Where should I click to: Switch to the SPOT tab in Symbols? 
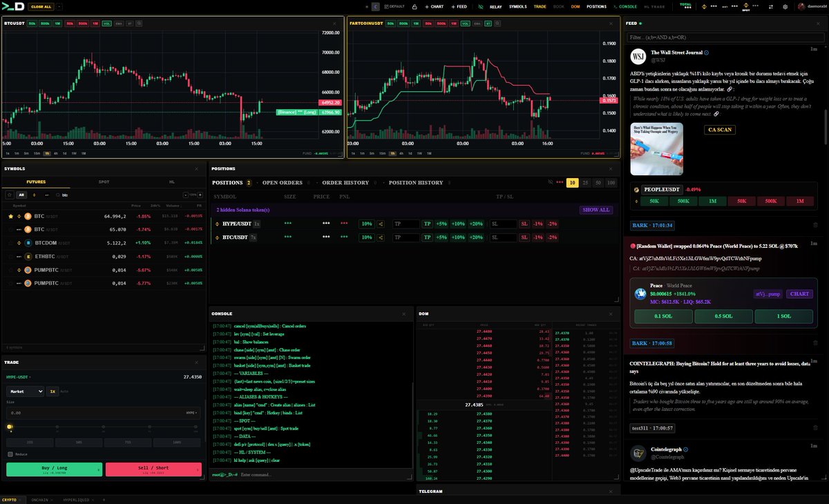[104, 182]
